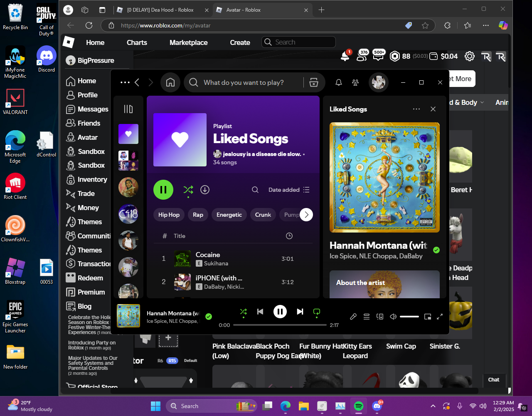Show more filter chips arrow
532x416 pixels.
coord(306,215)
